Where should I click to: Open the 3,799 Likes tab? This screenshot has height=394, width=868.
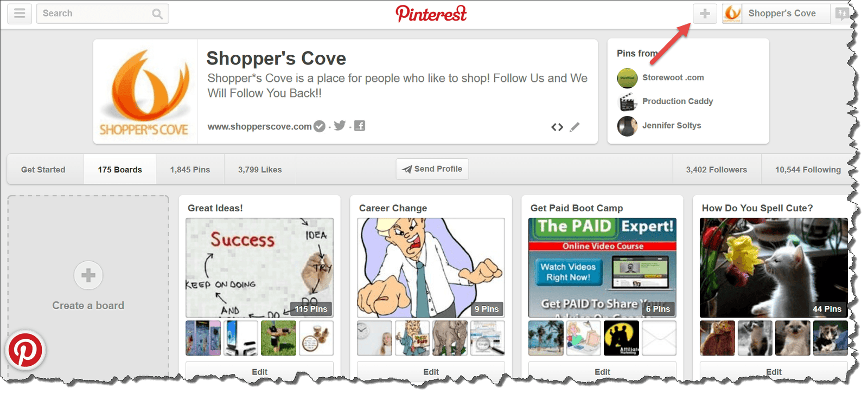(x=260, y=170)
